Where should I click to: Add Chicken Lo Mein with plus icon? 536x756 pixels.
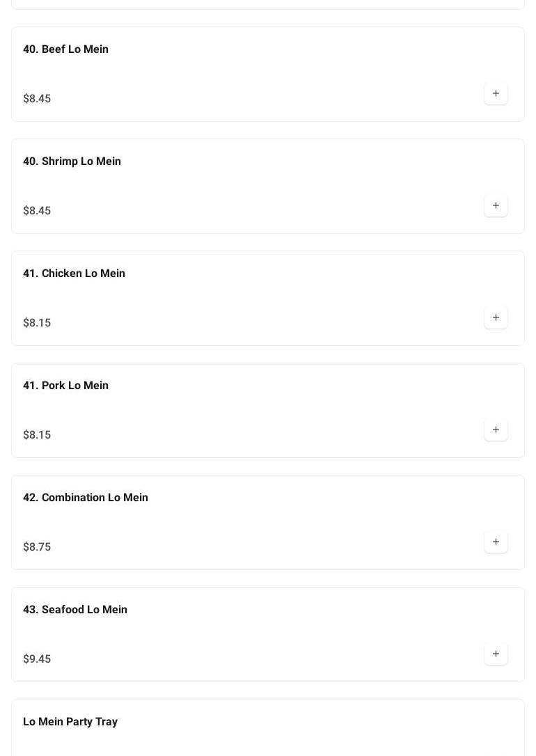(496, 318)
